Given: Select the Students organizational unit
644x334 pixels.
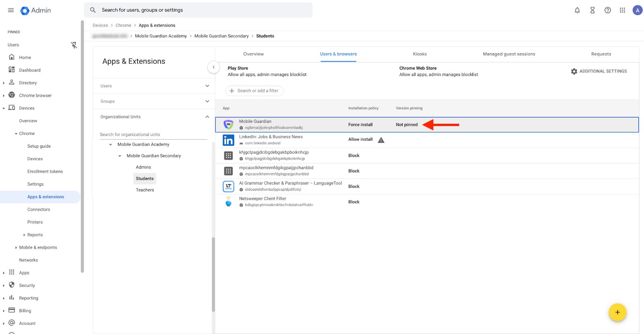Looking at the screenshot, I should tap(144, 178).
